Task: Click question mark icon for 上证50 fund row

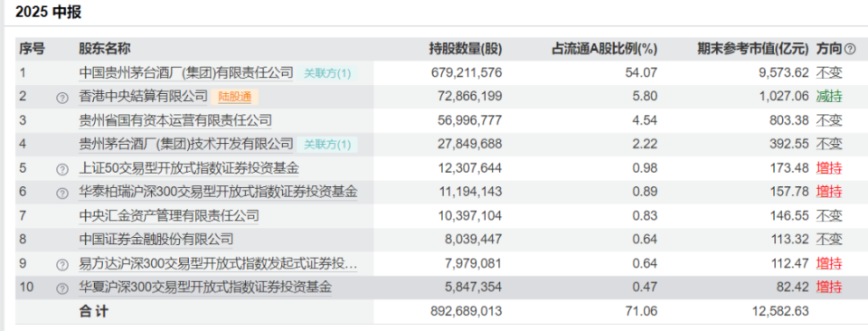Action: point(62,169)
